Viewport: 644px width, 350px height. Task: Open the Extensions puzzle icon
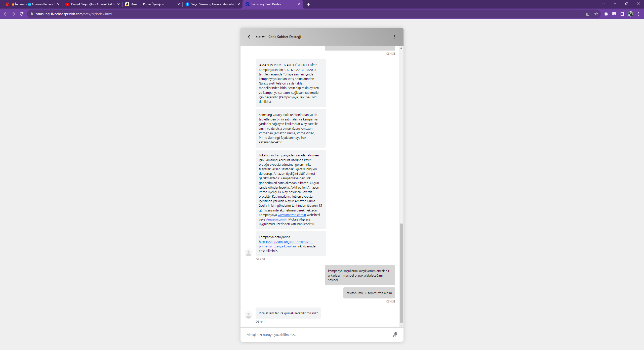[x=606, y=14]
